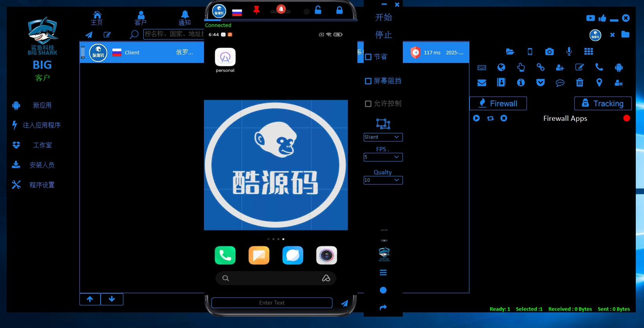
Task: Select the Client row in the list
Action: 142,52
